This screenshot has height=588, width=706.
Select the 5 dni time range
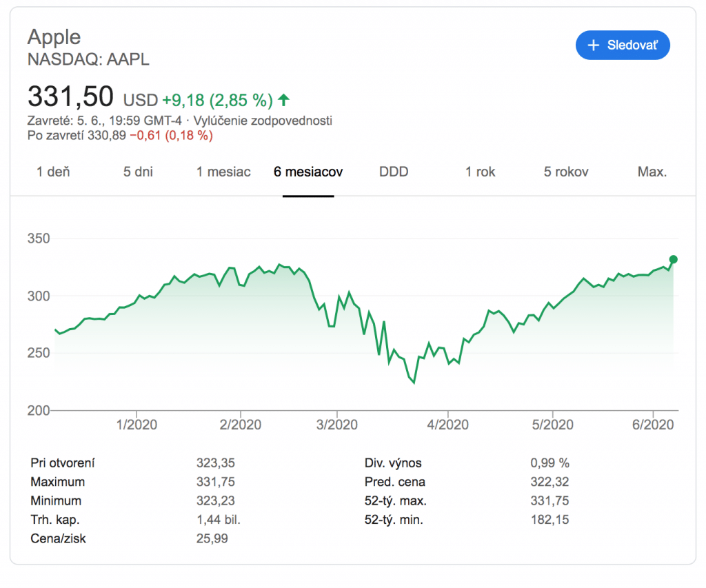click(x=138, y=172)
